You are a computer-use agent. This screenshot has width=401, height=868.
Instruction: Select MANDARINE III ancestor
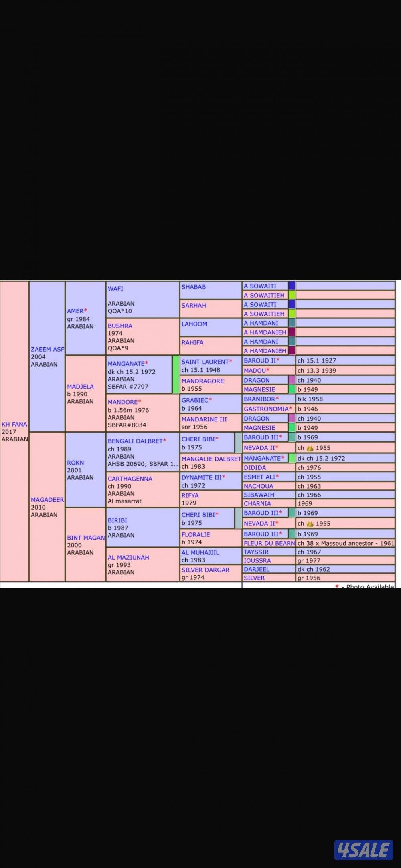[x=204, y=419]
